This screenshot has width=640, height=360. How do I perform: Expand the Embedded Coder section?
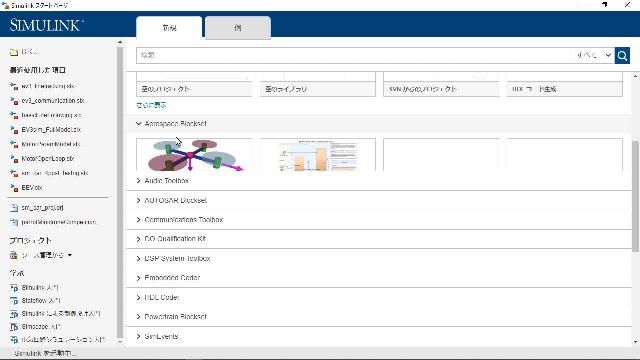coord(138,278)
